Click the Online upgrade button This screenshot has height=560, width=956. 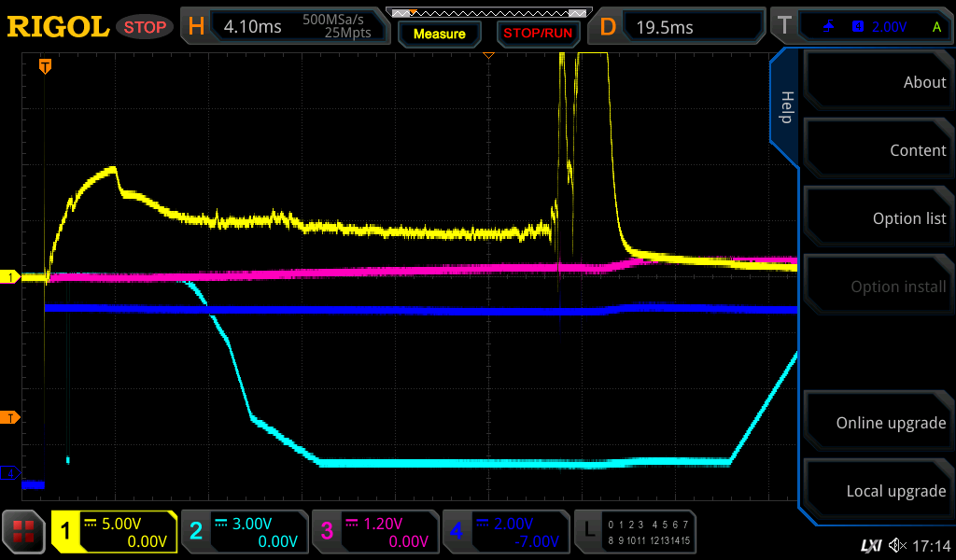[878, 423]
